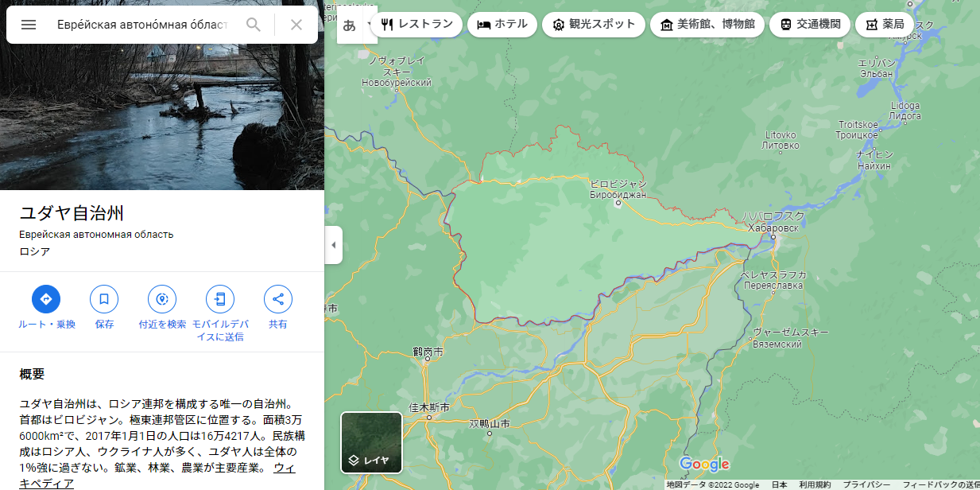Click the Переяславка town label
The width and height of the screenshot is (980, 490).
coord(773,285)
